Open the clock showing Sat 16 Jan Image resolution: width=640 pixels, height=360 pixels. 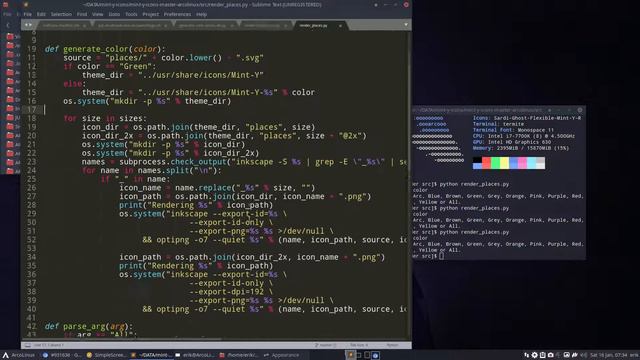click(x=609, y=355)
